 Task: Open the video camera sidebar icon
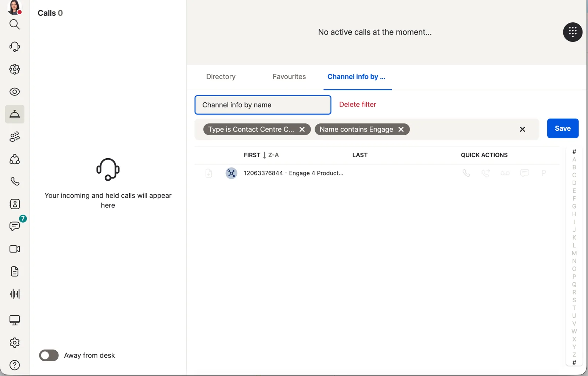pos(14,249)
